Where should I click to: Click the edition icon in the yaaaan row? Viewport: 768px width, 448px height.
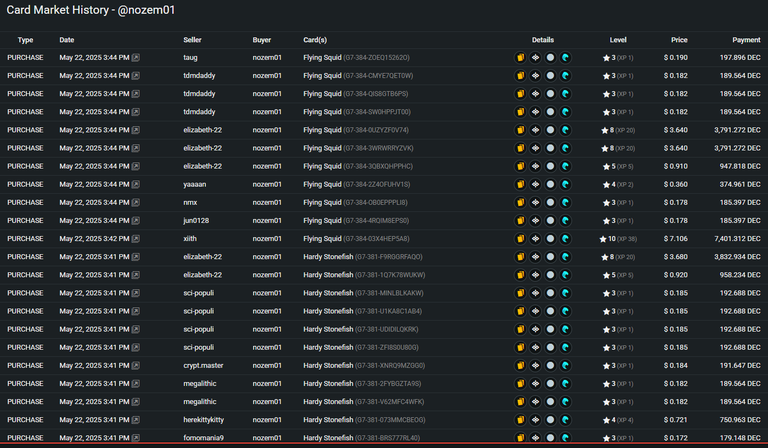pos(535,185)
